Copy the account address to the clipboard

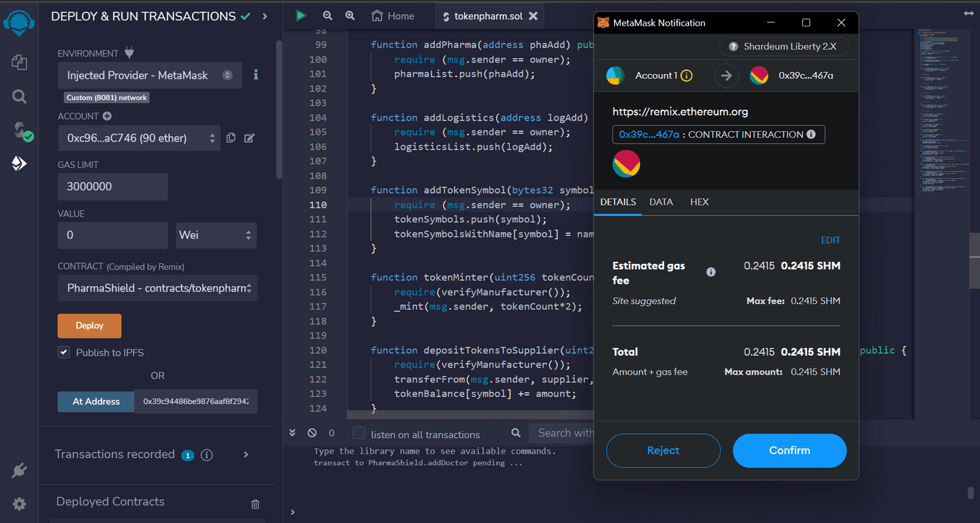pyautogui.click(x=231, y=138)
